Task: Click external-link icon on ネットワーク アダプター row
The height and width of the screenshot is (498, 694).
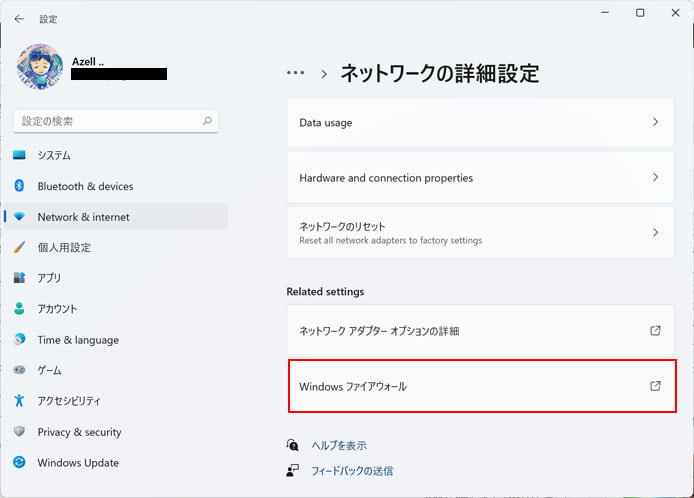Action: [x=655, y=330]
